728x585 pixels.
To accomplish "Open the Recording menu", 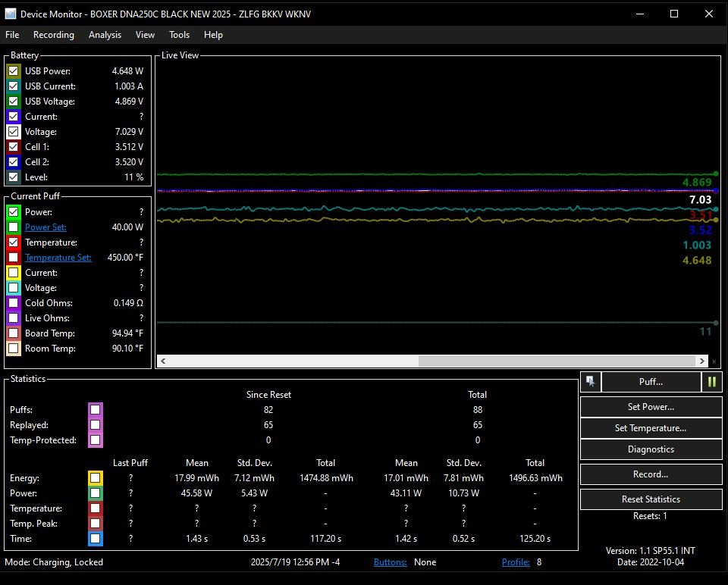I will pyautogui.click(x=54, y=35).
